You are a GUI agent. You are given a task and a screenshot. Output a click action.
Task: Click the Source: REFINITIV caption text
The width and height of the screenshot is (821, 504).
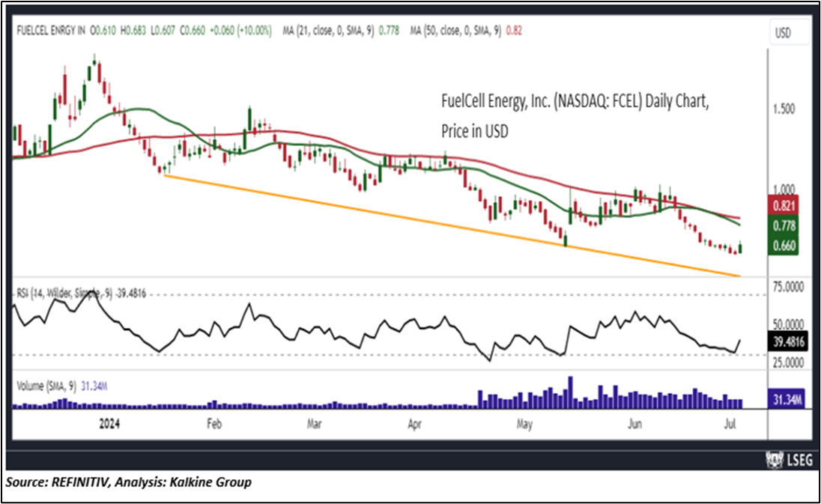coord(129,482)
